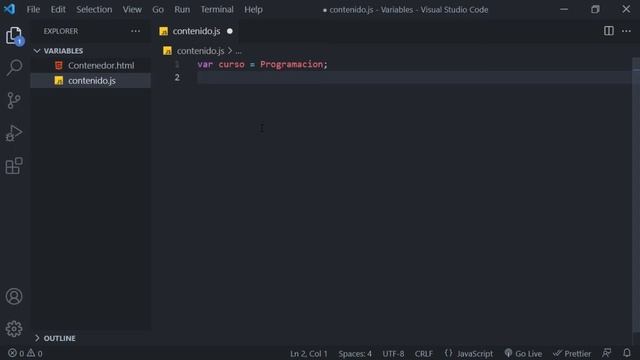Open the Go menu

pyautogui.click(x=158, y=9)
